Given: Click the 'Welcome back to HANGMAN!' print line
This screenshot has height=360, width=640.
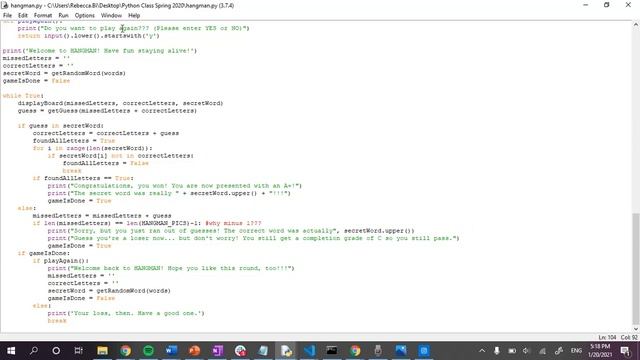Looking at the screenshot, I should [x=171, y=268].
